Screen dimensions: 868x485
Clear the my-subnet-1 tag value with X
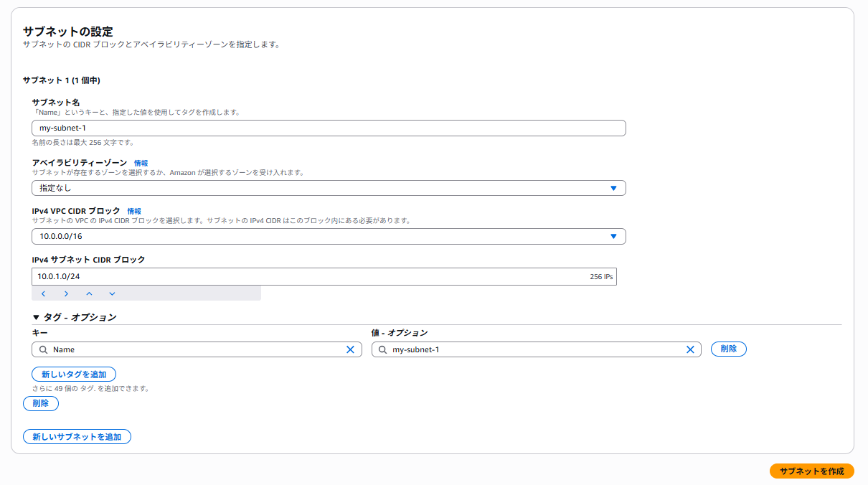(690, 349)
